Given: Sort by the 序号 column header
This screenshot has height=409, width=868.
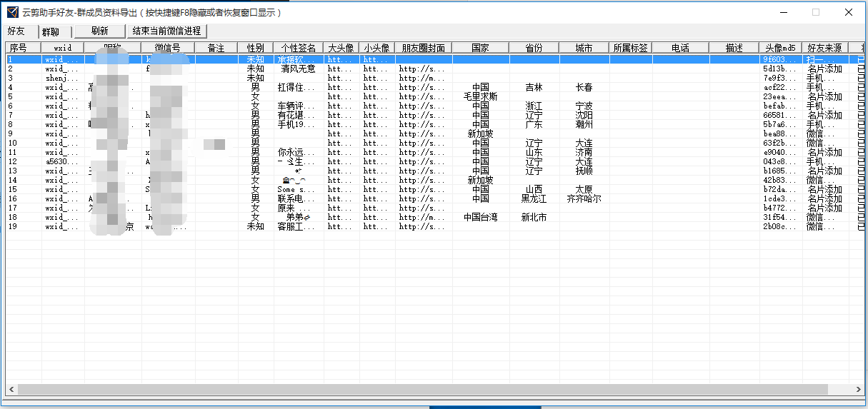Looking at the screenshot, I should point(19,48).
